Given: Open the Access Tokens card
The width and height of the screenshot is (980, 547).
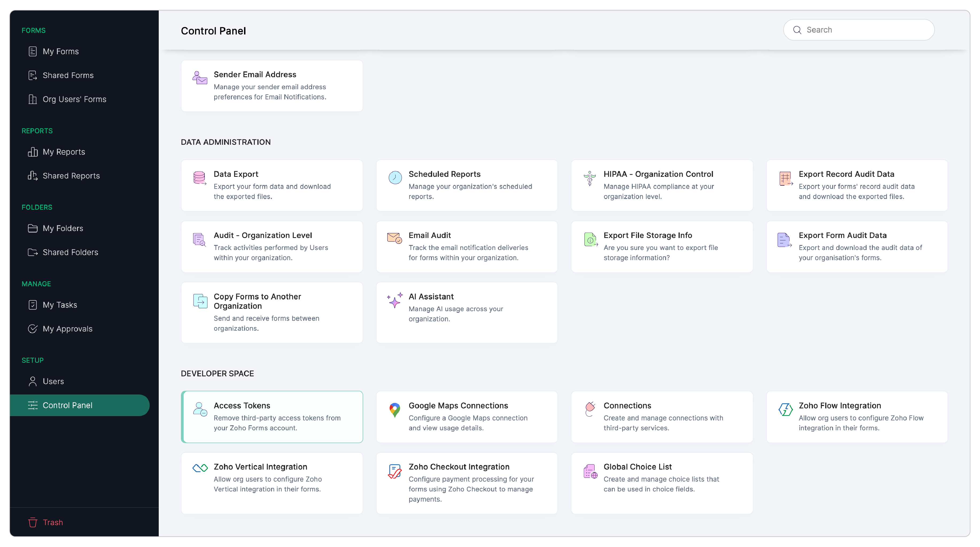Looking at the screenshot, I should 272,417.
